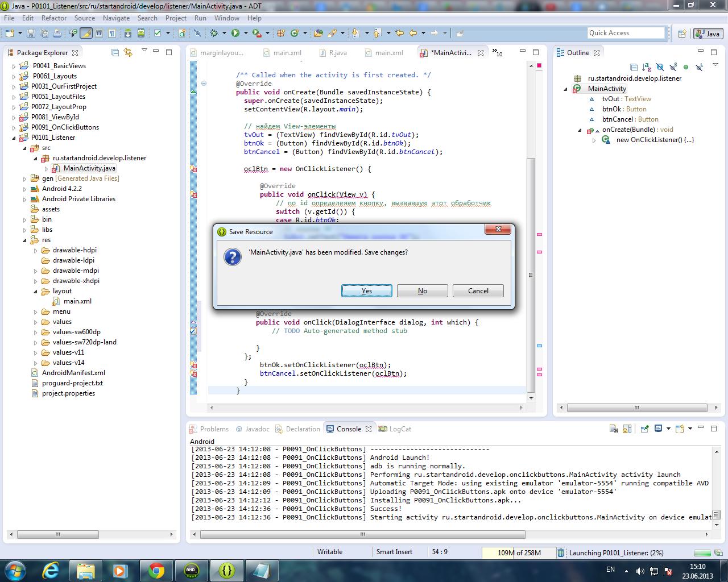Collapse the P0101_Listener project
The image size is (728, 582).
(14, 138)
